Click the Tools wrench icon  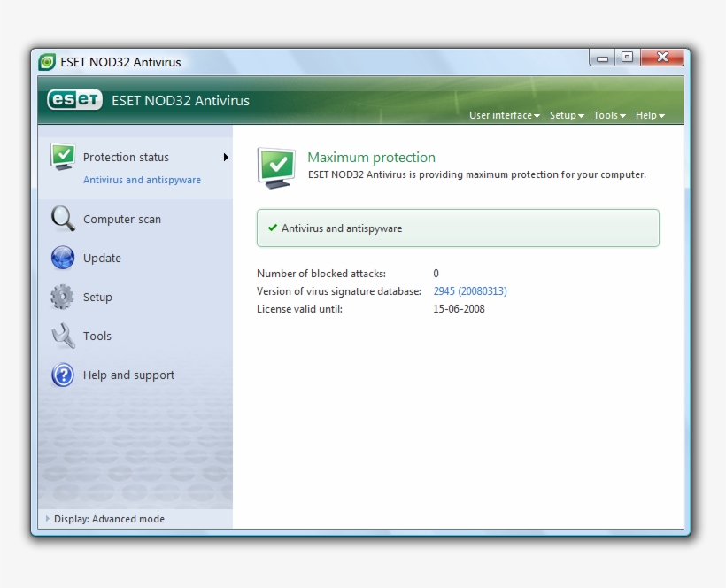(63, 336)
